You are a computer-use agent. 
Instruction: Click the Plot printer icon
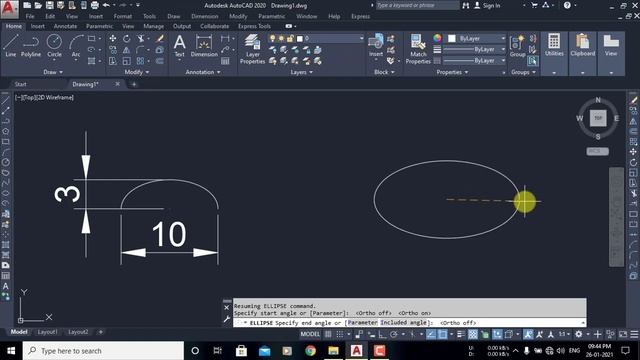[94, 5]
